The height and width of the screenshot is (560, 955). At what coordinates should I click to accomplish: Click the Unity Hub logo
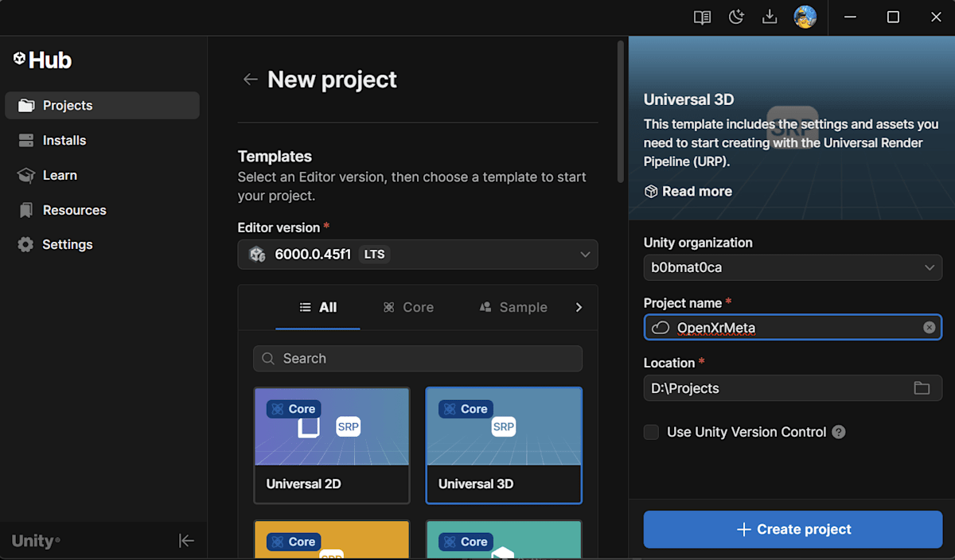pyautogui.click(x=42, y=60)
